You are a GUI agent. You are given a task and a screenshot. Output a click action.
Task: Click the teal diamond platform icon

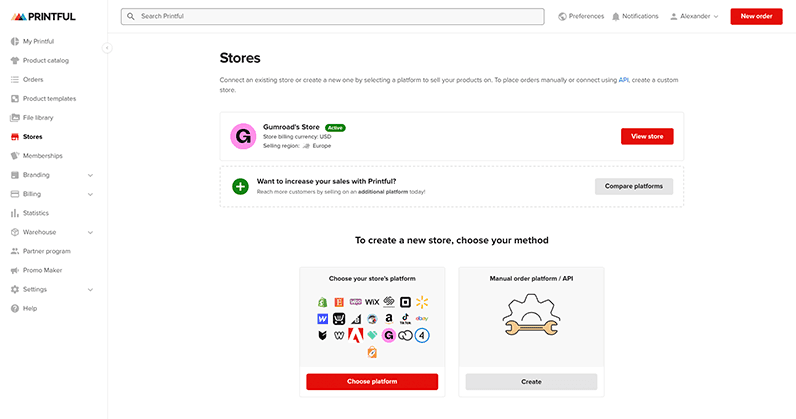point(372,335)
